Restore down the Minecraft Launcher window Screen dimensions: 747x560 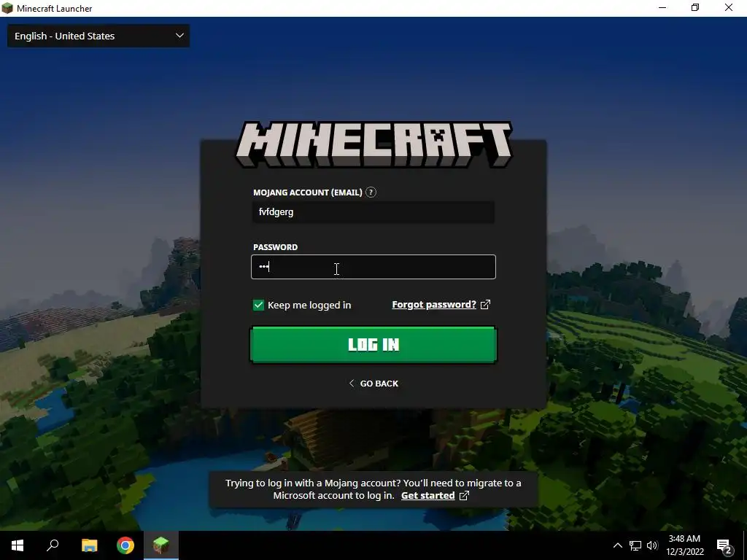point(695,8)
